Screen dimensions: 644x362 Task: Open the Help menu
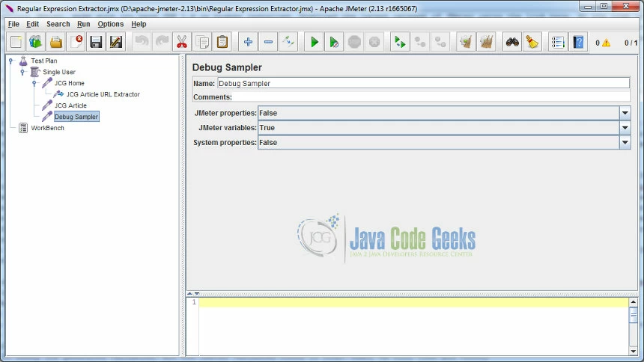(139, 24)
